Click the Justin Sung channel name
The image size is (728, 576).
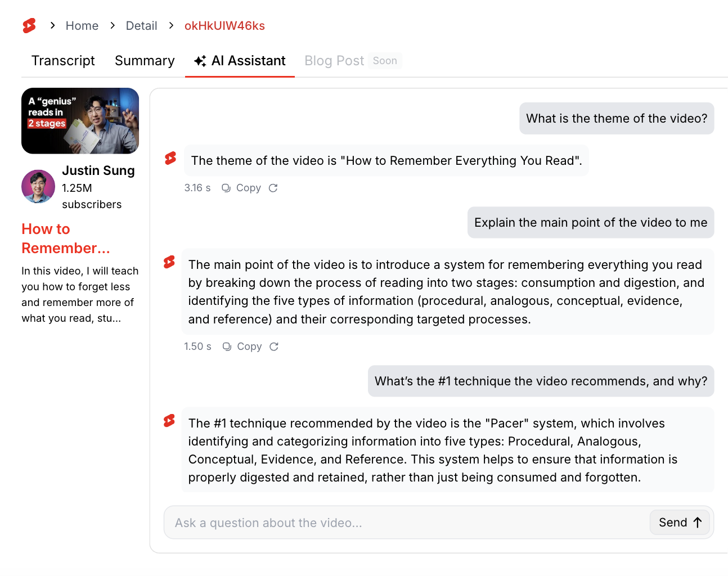[x=98, y=170]
